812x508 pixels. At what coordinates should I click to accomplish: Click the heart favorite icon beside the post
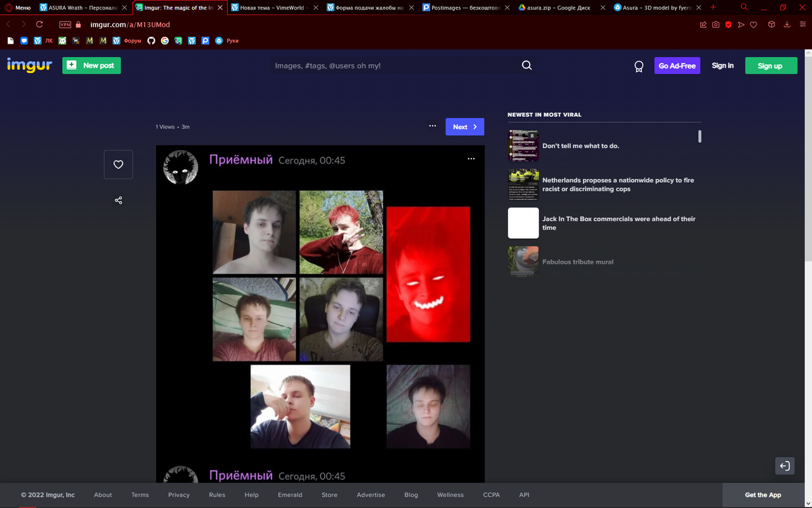coord(118,164)
